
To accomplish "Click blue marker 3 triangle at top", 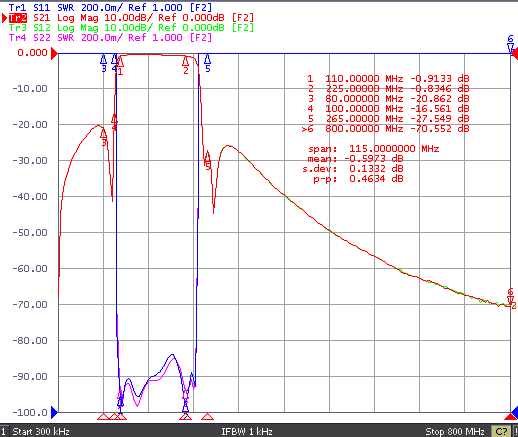I will [x=104, y=60].
